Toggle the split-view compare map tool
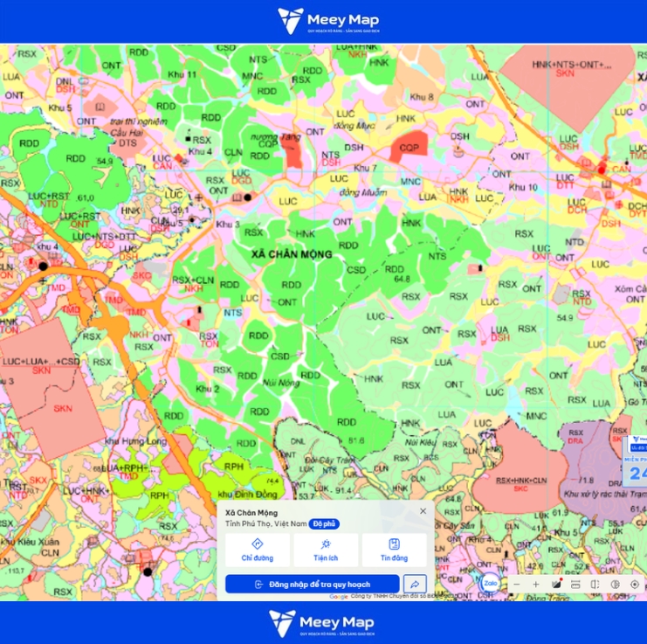 (595, 585)
